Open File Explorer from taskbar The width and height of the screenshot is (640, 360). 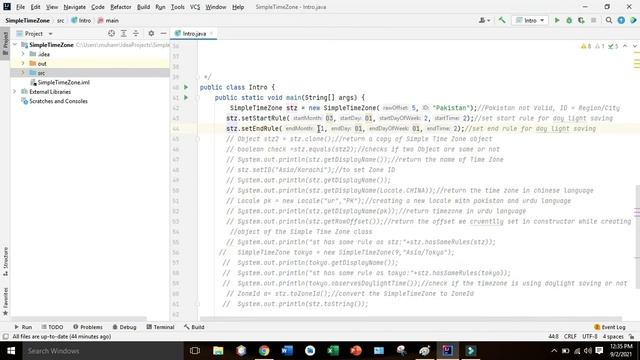[x=218, y=351]
